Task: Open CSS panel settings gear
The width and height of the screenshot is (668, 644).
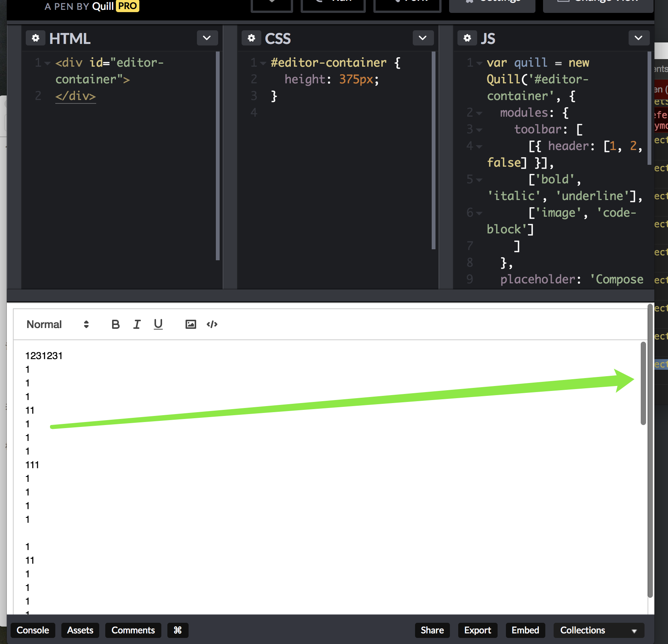Action: pos(251,38)
